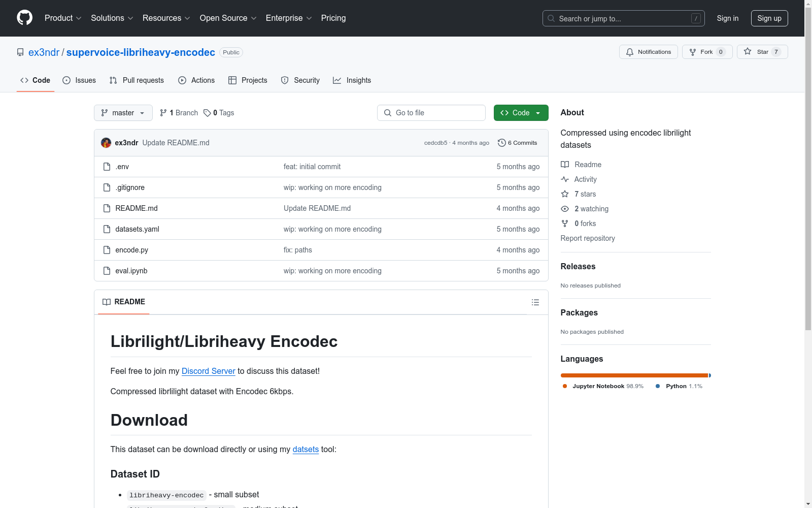This screenshot has width=812, height=508.
Task: Fork this repository
Action: point(707,52)
